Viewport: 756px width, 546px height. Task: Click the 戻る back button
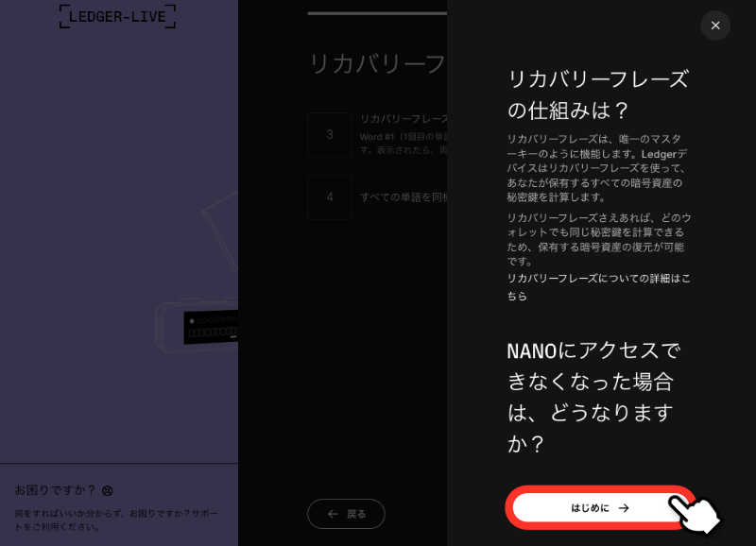pyautogui.click(x=346, y=514)
